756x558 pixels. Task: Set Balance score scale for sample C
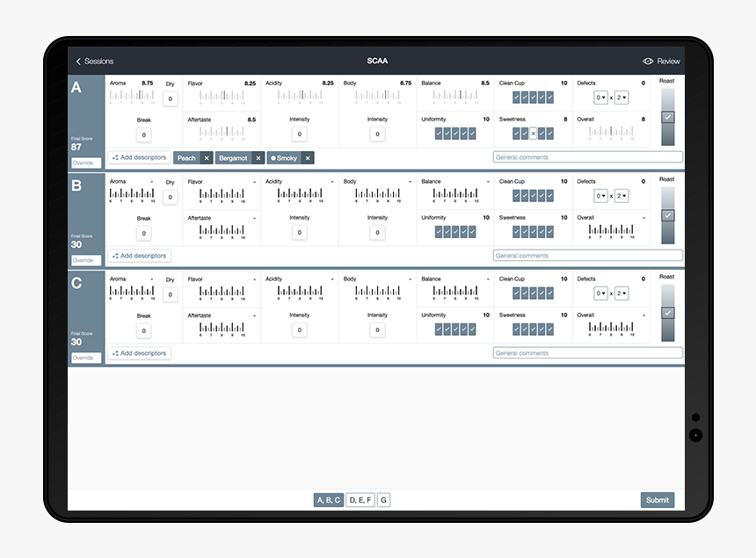click(455, 293)
